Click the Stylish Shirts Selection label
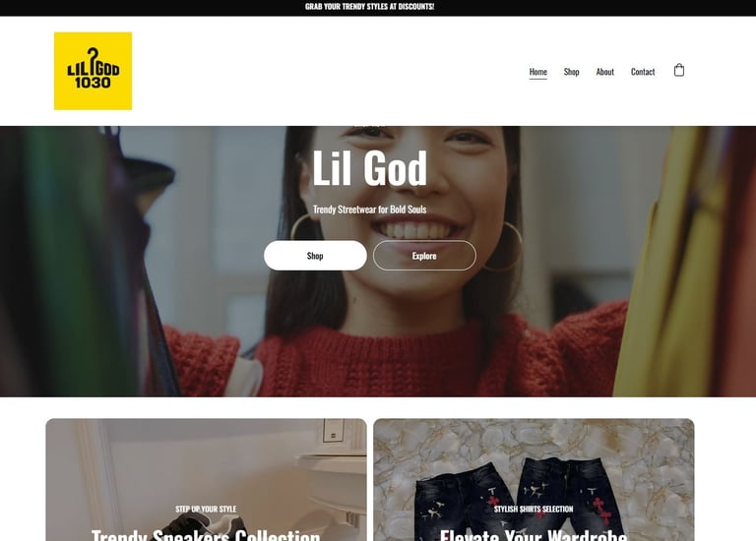The image size is (756, 541). click(534, 509)
